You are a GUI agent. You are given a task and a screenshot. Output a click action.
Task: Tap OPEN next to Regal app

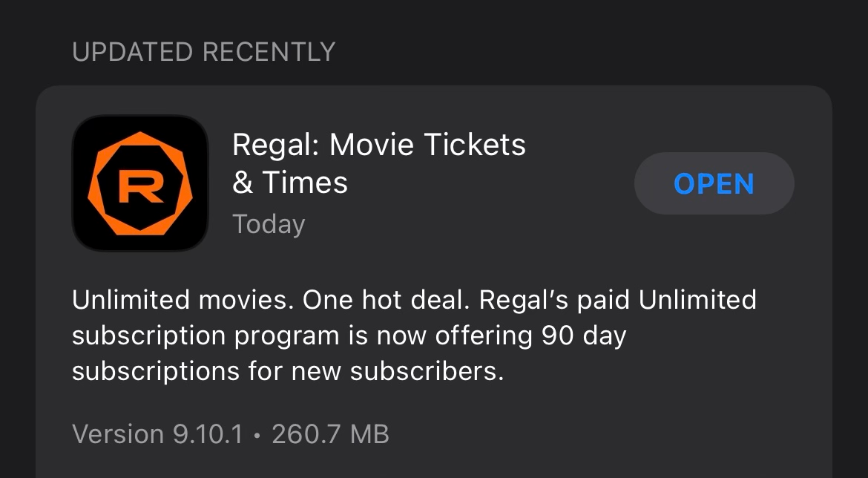click(x=714, y=183)
